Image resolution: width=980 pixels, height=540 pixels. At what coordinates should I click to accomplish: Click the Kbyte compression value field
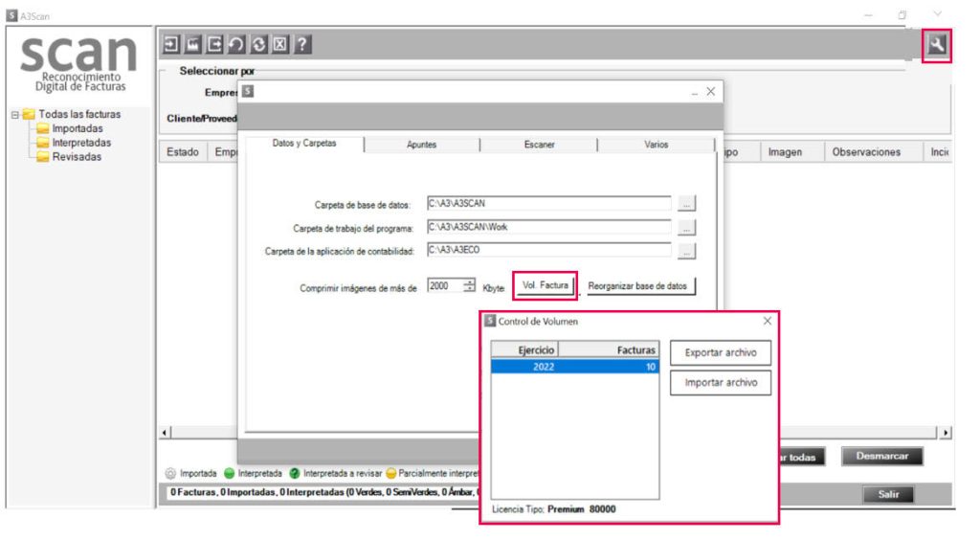coord(444,285)
